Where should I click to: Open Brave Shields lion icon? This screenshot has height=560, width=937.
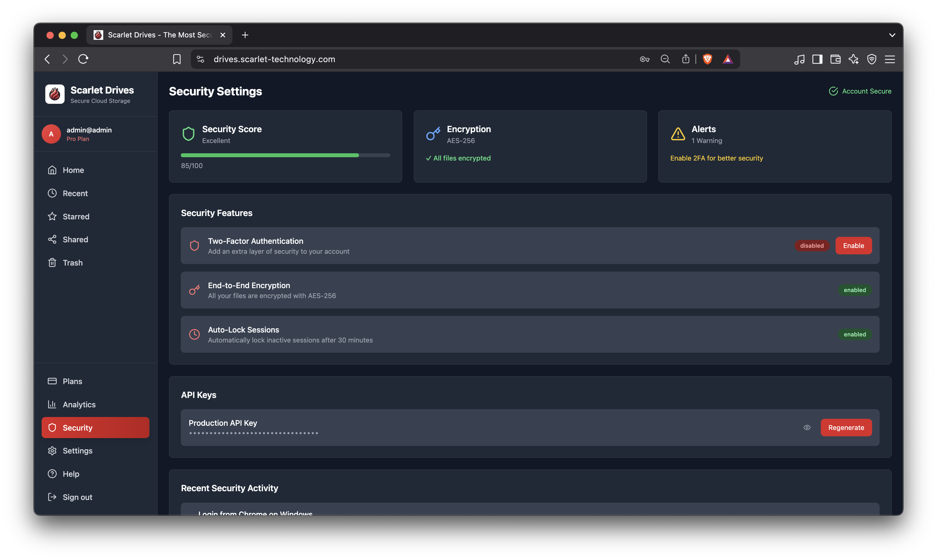tap(708, 59)
